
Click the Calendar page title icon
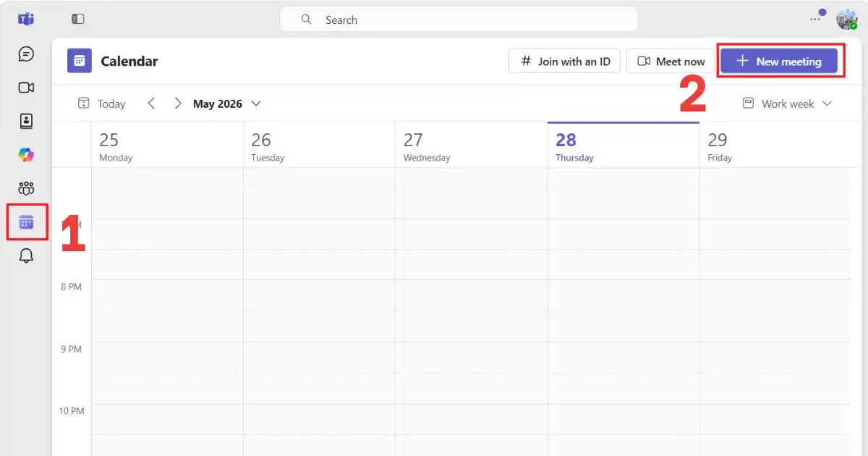[x=80, y=61]
